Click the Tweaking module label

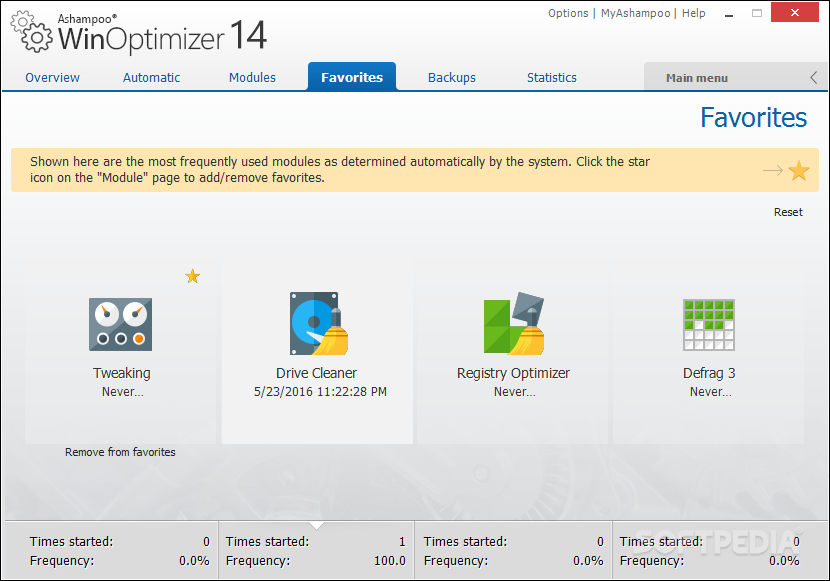click(122, 373)
